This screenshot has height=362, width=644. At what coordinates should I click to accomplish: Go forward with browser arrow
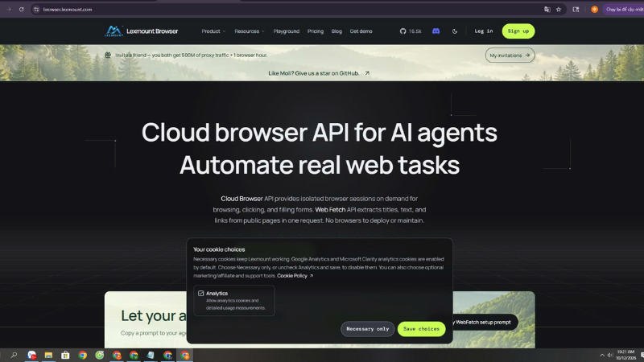pyautogui.click(x=9, y=9)
